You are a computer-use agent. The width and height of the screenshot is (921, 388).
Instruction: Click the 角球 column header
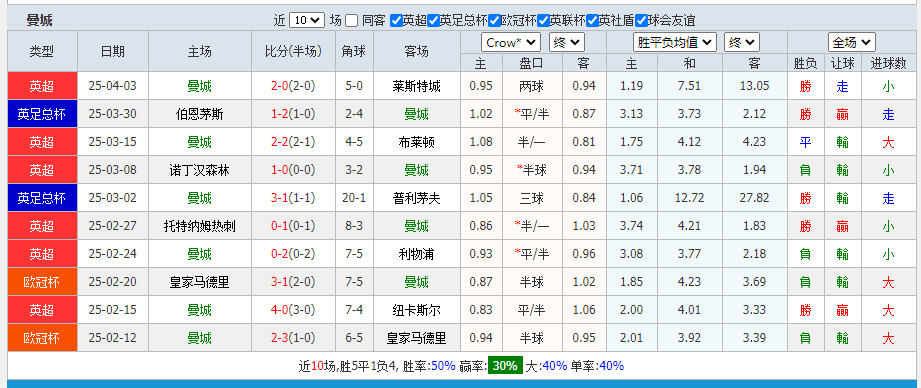[x=354, y=52]
